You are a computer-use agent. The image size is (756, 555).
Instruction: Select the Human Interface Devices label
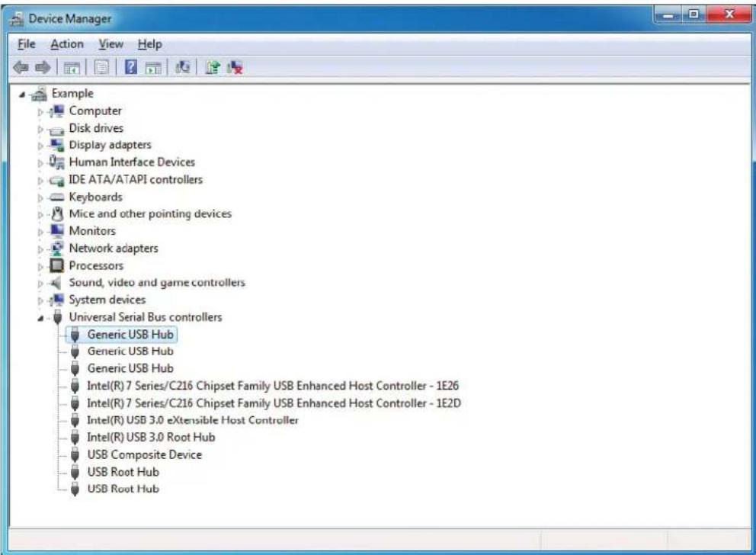[x=132, y=162]
